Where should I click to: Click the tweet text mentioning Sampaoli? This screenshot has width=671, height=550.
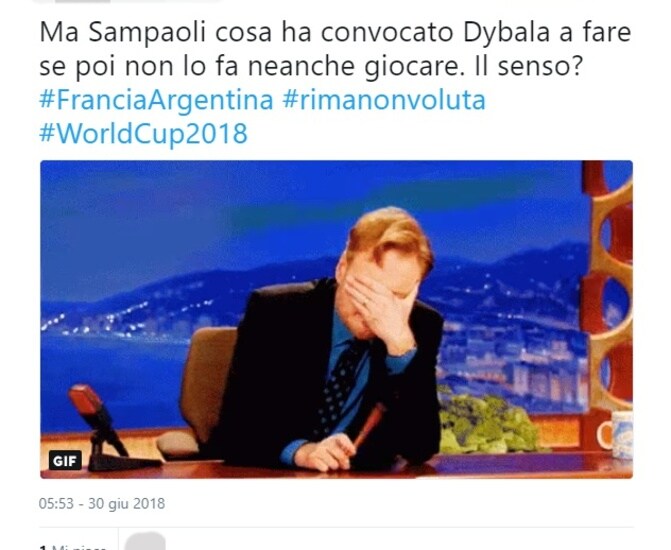[335, 49]
